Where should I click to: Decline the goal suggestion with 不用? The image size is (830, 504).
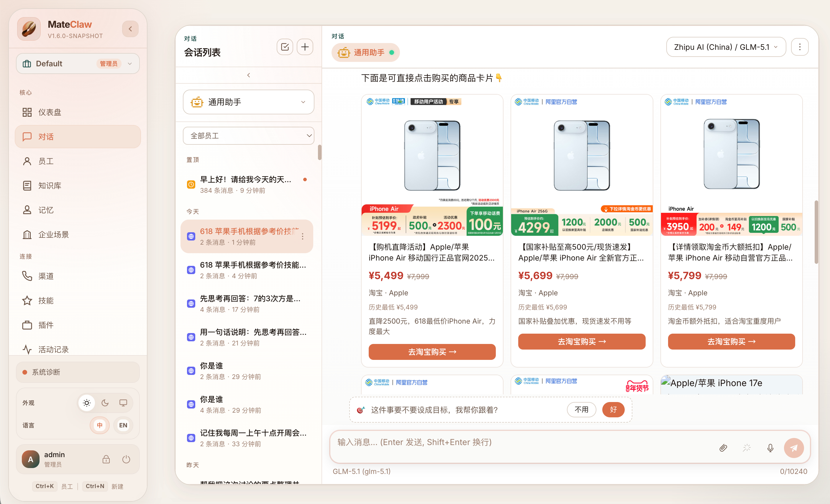[x=581, y=410]
